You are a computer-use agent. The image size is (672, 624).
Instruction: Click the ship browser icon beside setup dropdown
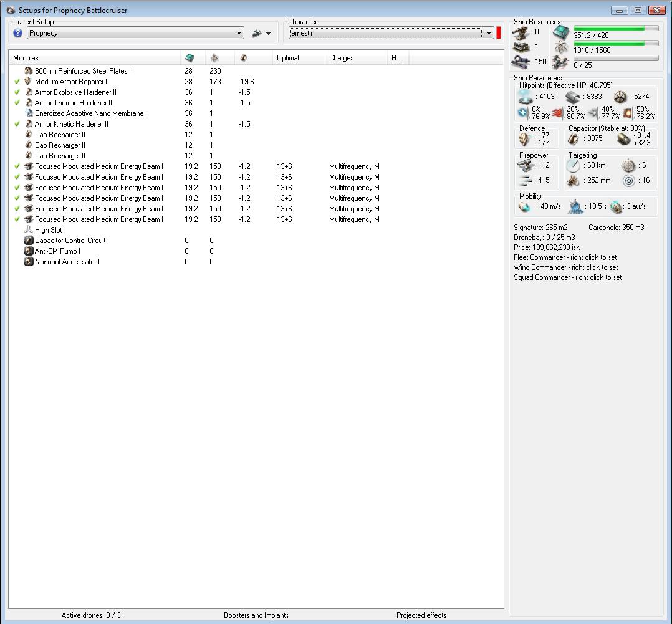257,33
